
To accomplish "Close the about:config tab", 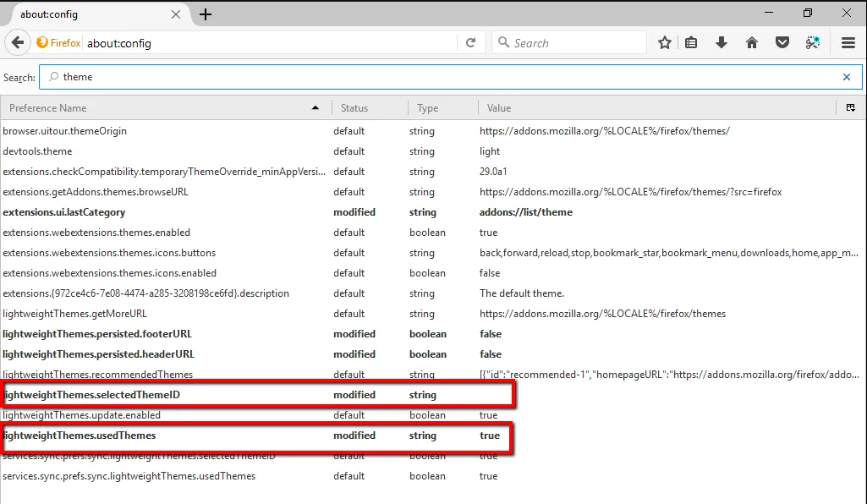I will coord(177,14).
